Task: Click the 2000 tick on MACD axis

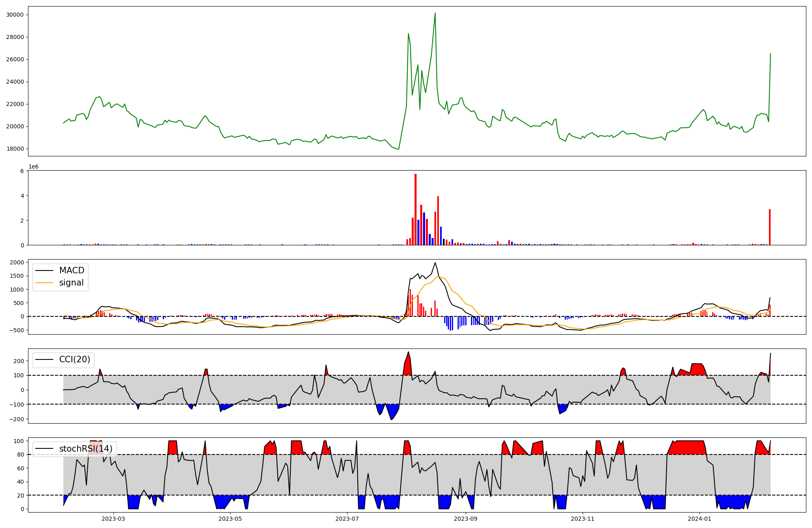Action: (17, 262)
